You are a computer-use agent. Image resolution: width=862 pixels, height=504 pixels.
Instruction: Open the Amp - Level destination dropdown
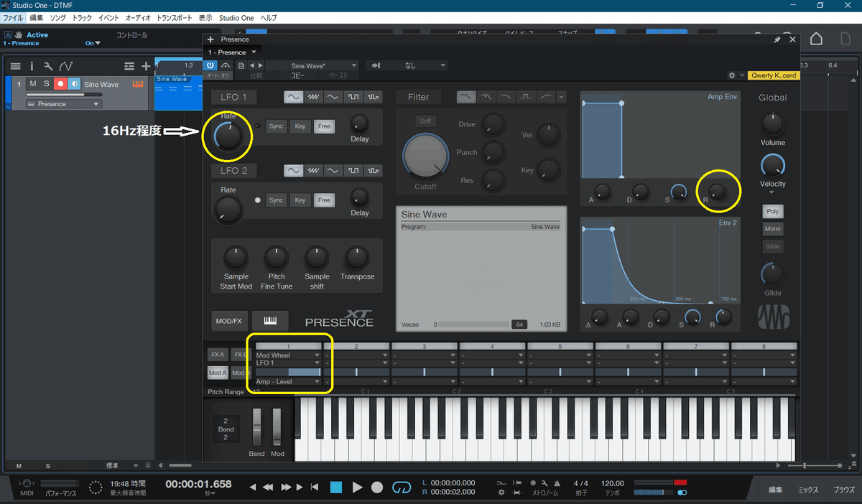(288, 381)
